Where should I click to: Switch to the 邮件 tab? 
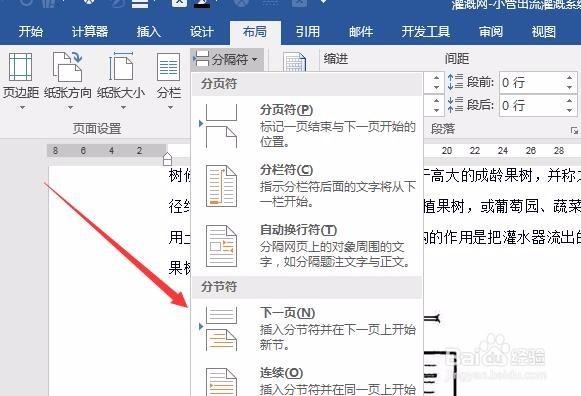tap(361, 31)
